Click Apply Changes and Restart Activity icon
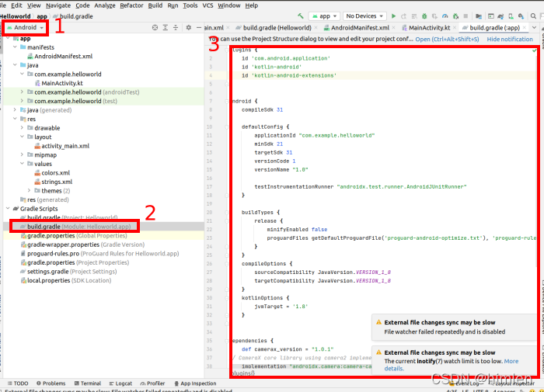The width and height of the screenshot is (544, 392). (403, 16)
